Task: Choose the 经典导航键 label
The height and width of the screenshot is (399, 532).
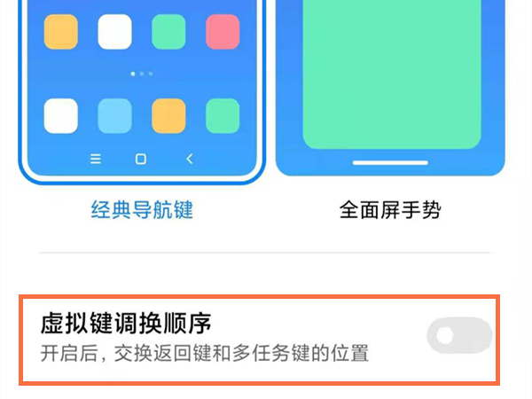Action: [142, 209]
